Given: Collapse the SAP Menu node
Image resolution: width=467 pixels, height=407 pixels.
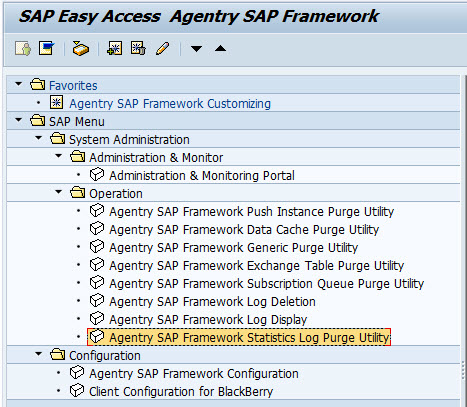Looking at the screenshot, I should 19,120.
